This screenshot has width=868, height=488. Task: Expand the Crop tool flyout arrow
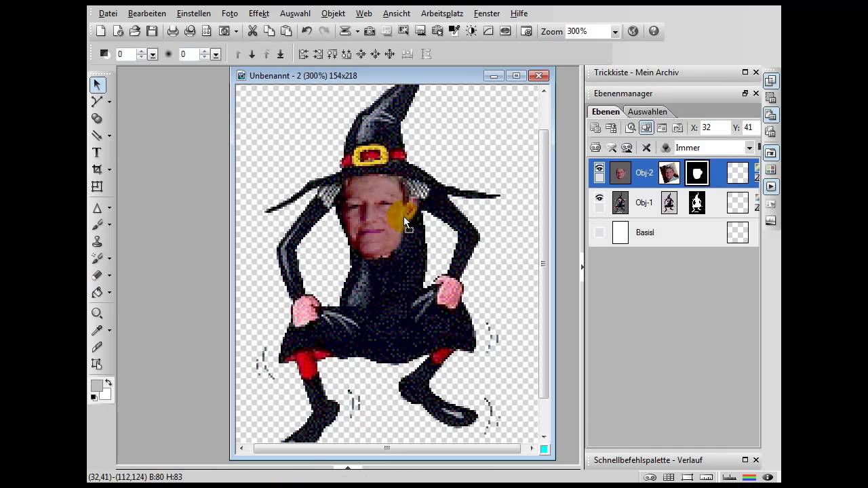109,170
